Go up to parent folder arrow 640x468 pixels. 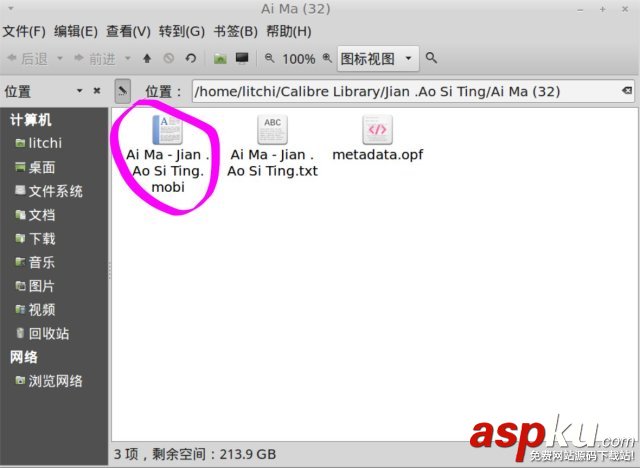pos(147,59)
